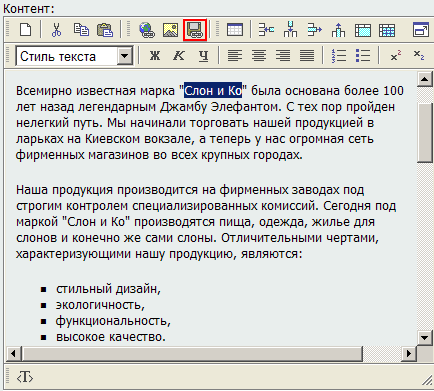Click the vertical scrollbar down arrow

click(425, 338)
